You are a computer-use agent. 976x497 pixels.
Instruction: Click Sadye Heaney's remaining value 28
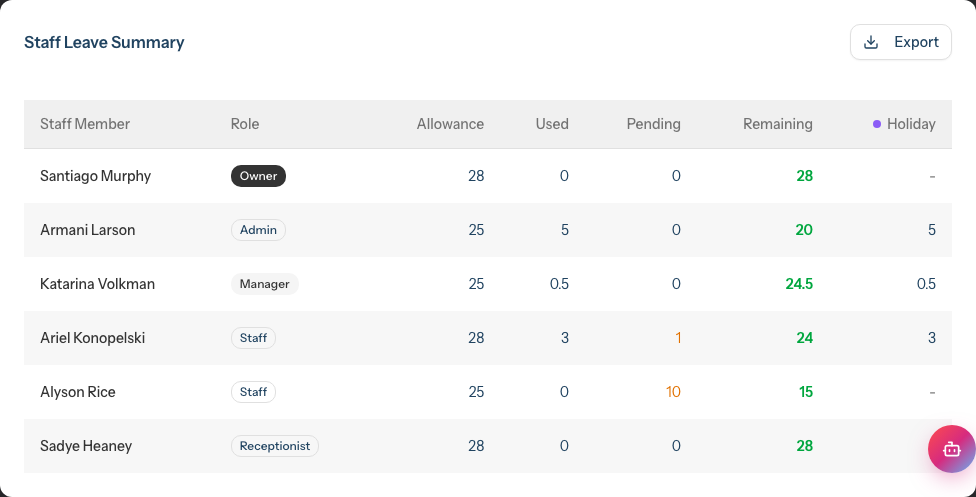pos(804,446)
